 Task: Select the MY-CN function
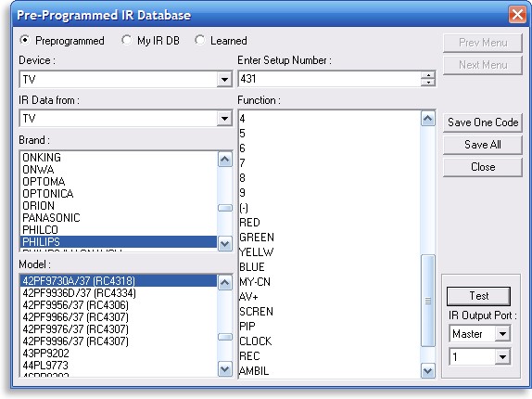(329, 282)
